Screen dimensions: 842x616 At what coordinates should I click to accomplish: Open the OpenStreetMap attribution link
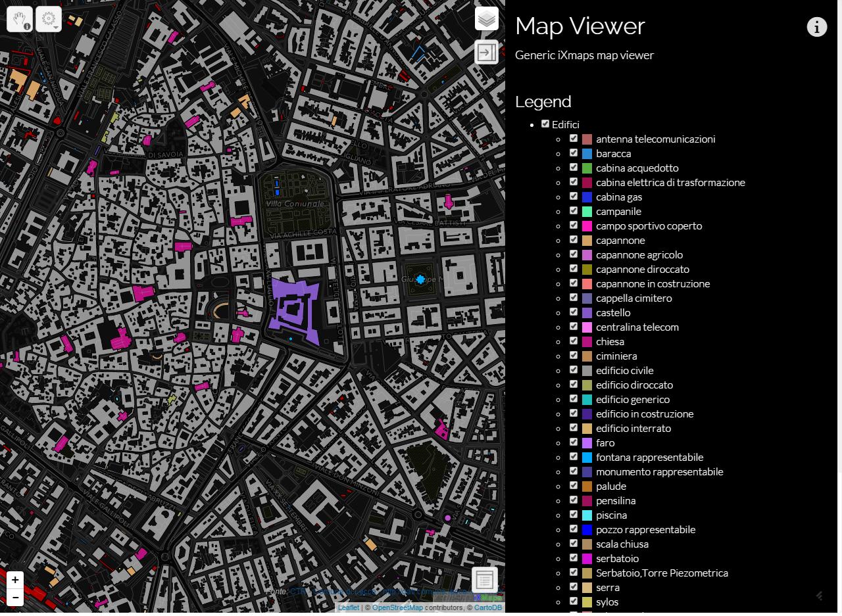[x=397, y=607]
